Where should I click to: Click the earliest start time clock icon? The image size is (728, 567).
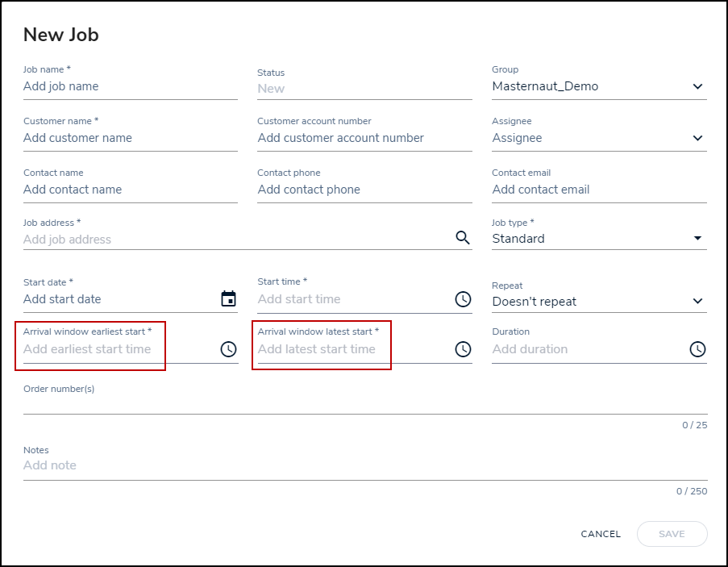click(228, 349)
